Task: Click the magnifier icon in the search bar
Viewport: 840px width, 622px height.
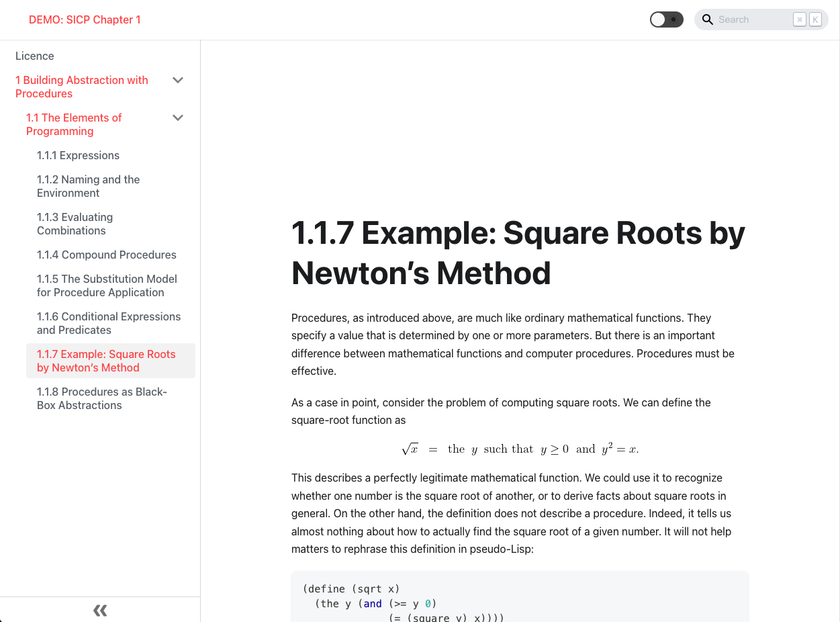Action: [707, 19]
